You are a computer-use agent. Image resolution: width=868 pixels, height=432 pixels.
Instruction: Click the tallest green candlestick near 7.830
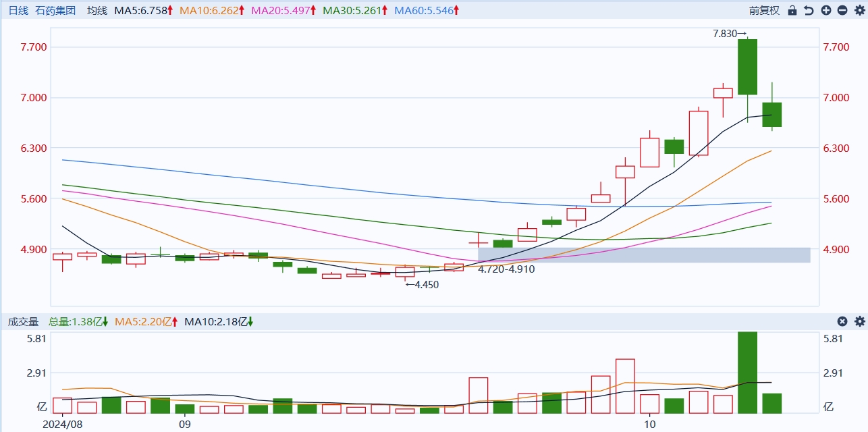tap(747, 67)
